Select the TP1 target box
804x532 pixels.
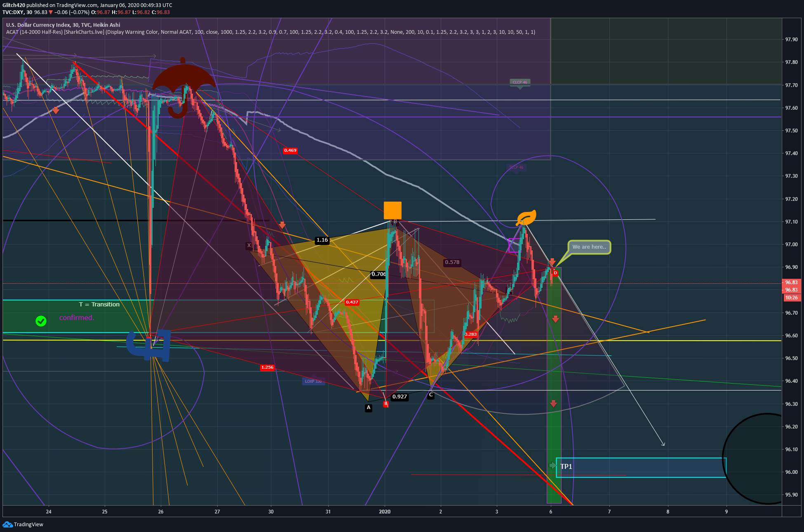641,468
